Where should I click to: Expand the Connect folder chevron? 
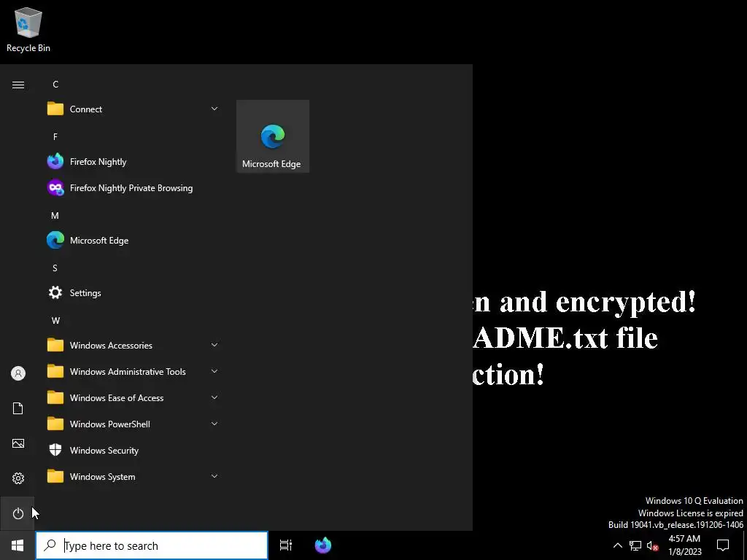214,109
